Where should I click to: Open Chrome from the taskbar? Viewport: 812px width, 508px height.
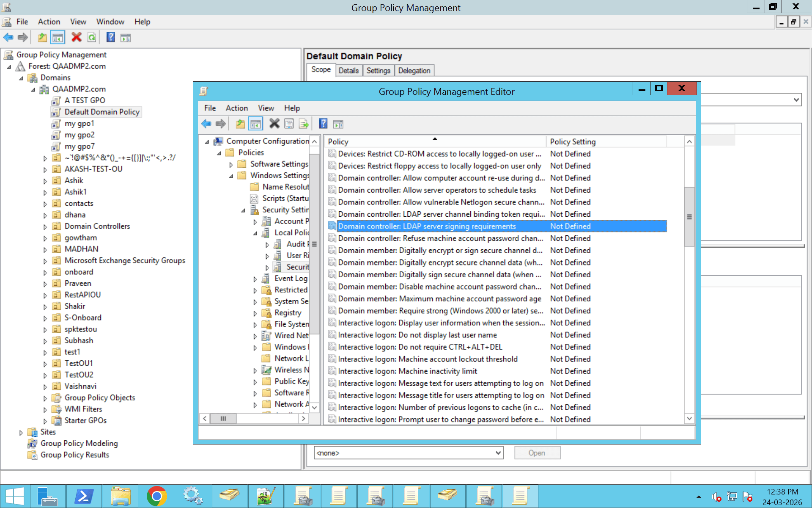tap(157, 495)
